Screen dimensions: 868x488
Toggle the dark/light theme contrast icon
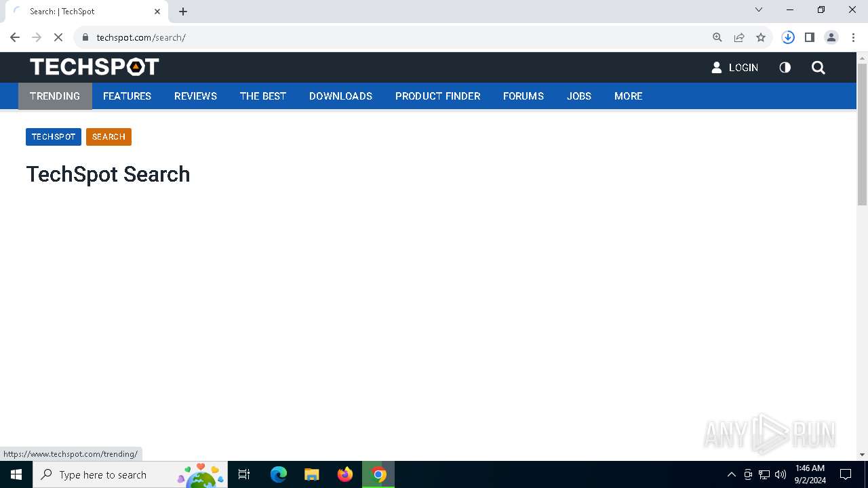785,67
